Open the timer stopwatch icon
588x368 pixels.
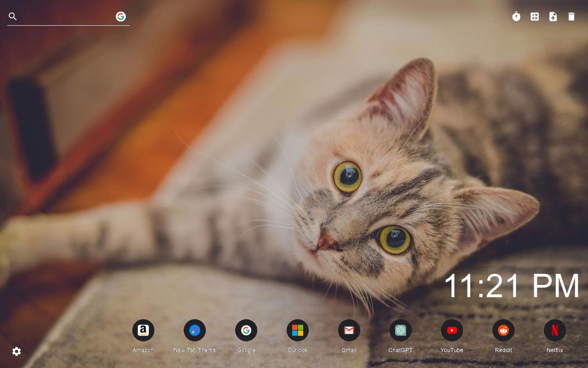(516, 17)
